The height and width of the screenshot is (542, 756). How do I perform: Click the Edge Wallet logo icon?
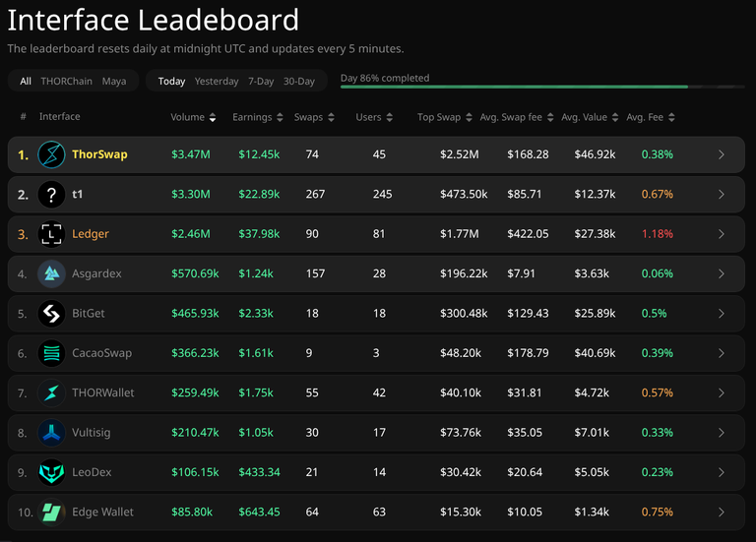(51, 512)
